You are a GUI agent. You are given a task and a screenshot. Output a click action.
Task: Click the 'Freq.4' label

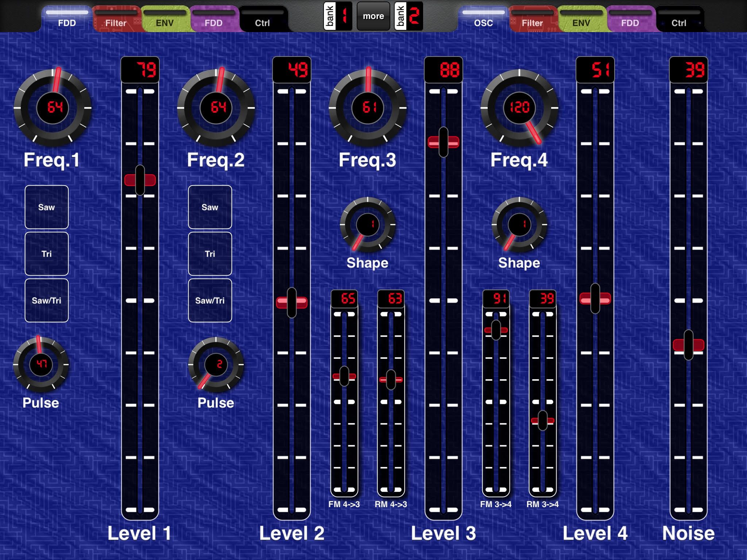[x=519, y=160]
